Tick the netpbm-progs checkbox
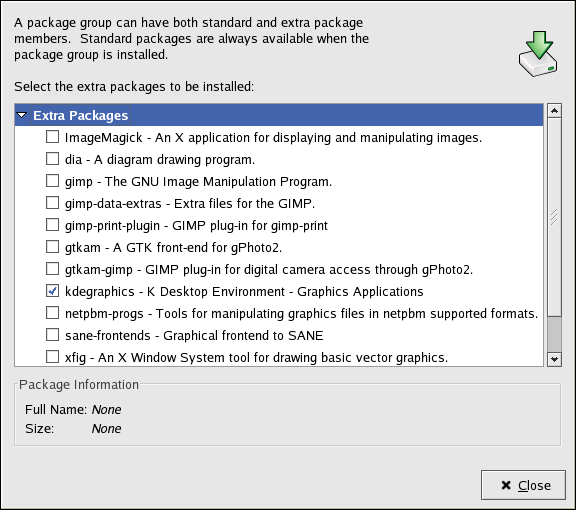Viewport: 576px width, 510px height. 53,313
